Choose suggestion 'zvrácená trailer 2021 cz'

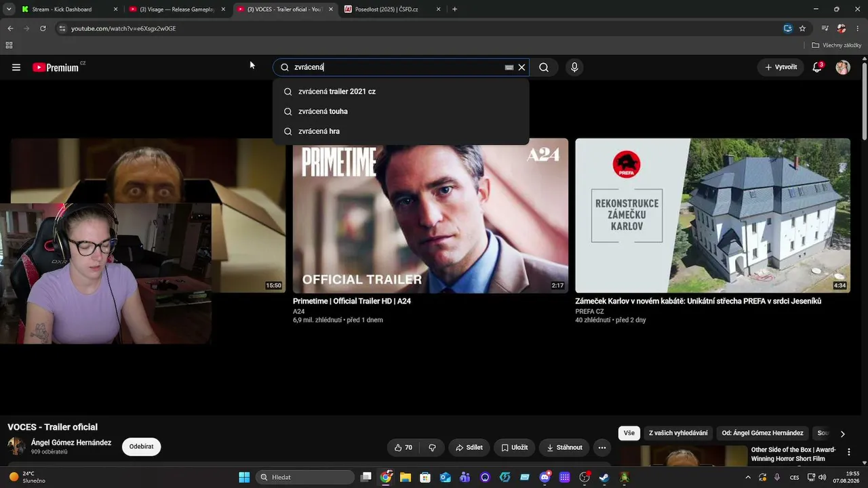coord(401,91)
